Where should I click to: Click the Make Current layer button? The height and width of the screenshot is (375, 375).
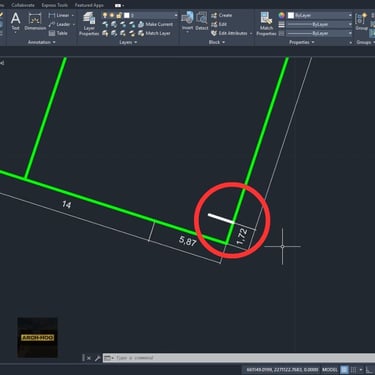coord(155,24)
